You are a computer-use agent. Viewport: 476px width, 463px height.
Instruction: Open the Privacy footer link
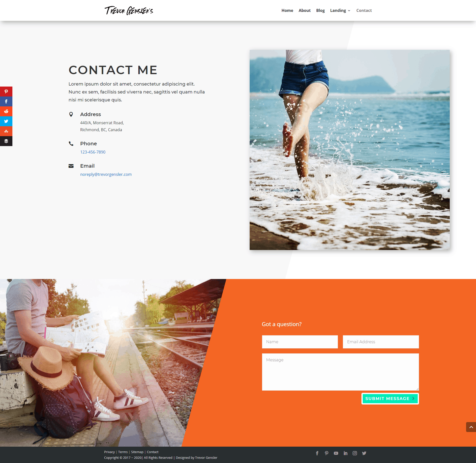109,452
